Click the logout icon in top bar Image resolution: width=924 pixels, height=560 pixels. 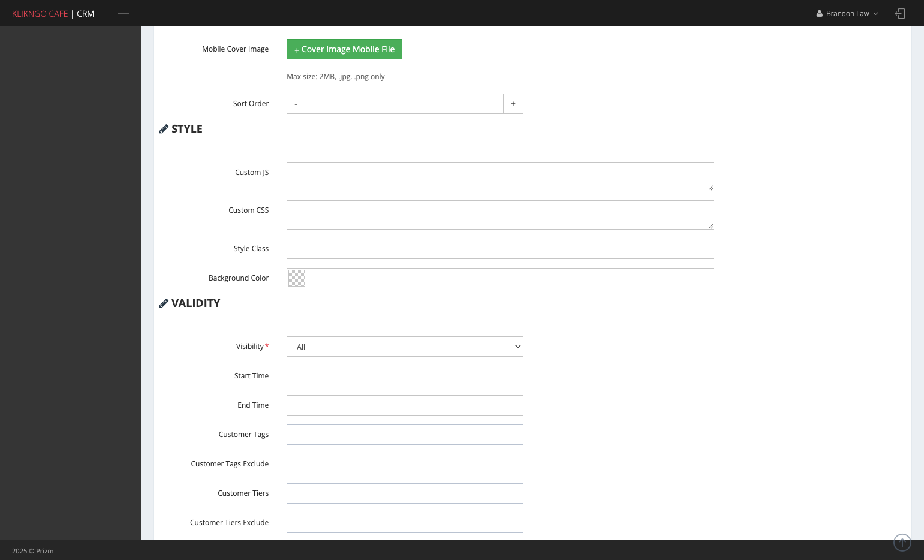899,13
